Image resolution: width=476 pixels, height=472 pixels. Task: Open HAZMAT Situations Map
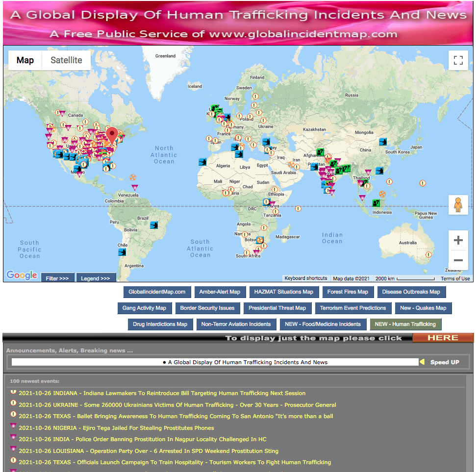284,292
